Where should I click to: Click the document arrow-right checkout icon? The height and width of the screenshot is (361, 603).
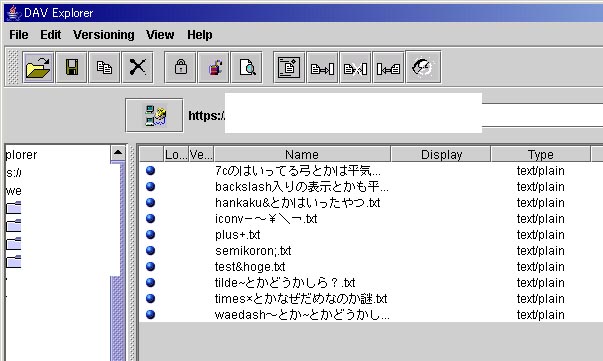(322, 67)
